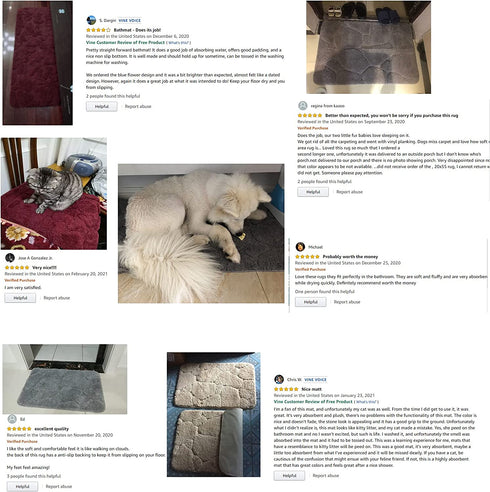This screenshot has height=492, width=490.
Task: Mark the Bathmat - Does its job review Helpful
Action: pos(102,106)
